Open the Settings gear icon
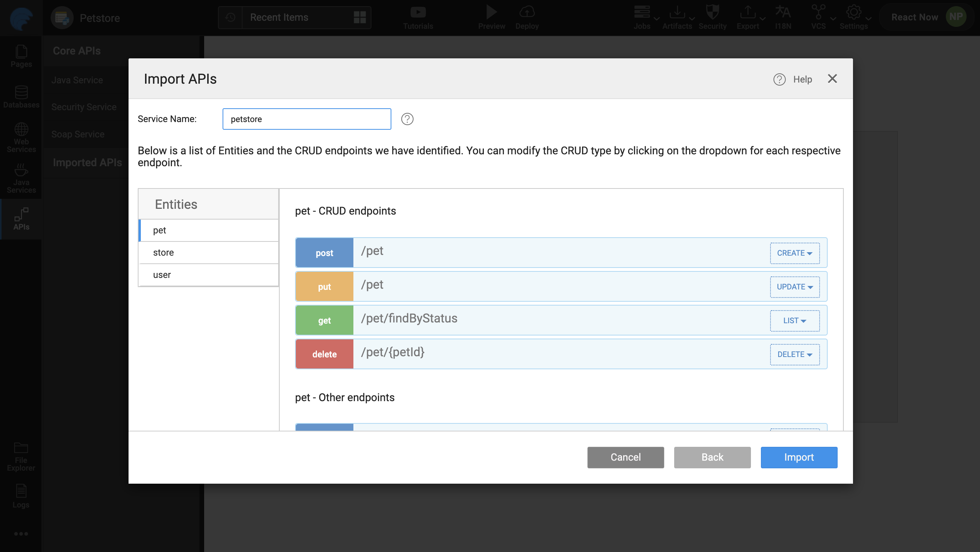This screenshot has height=552, width=980. tap(853, 12)
